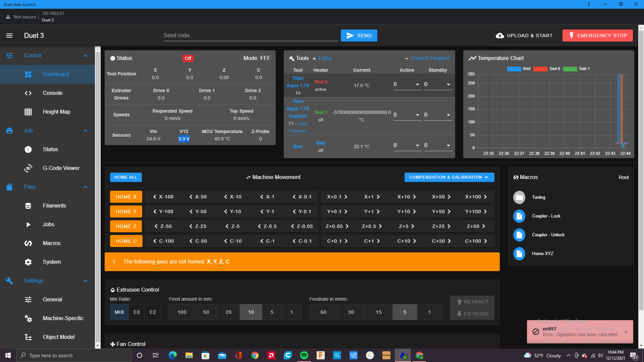
Task: Click the System gear icon
Action: pyautogui.click(x=28, y=262)
